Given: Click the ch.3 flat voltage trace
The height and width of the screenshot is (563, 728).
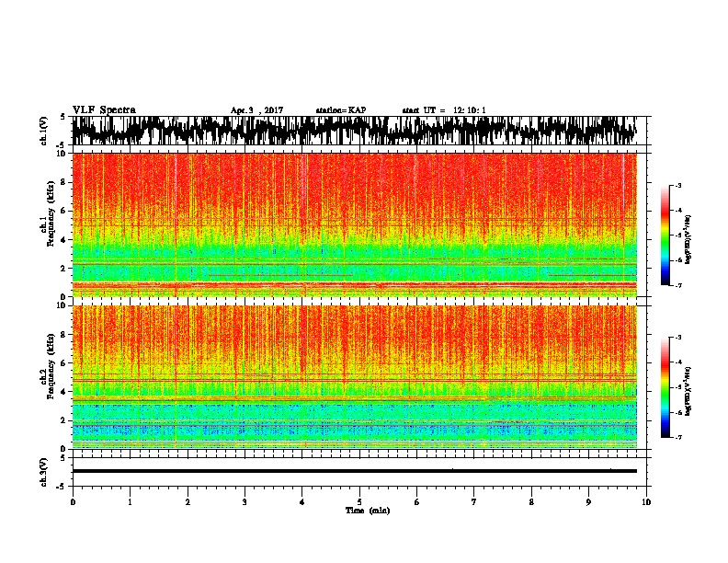Looking at the screenshot, I should (354, 471).
